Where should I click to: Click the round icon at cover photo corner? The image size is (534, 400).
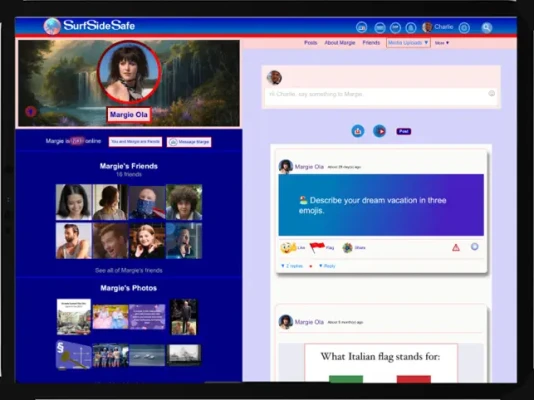(31, 111)
